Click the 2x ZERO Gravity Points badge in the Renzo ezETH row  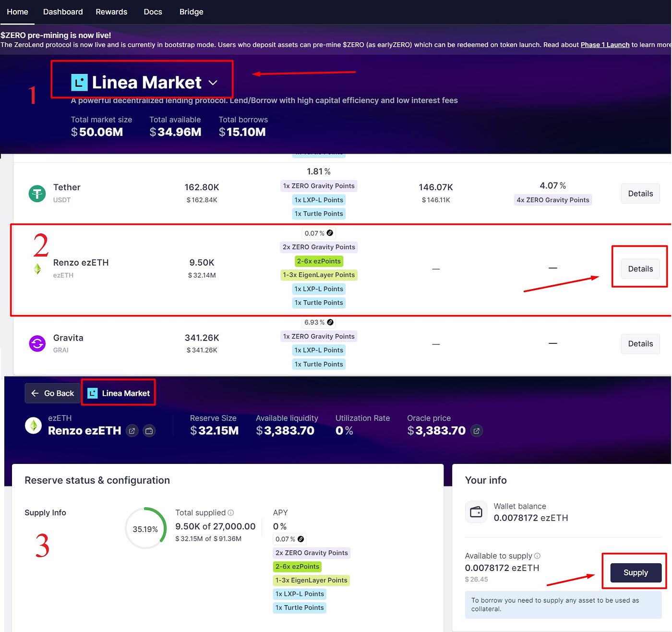click(x=319, y=247)
